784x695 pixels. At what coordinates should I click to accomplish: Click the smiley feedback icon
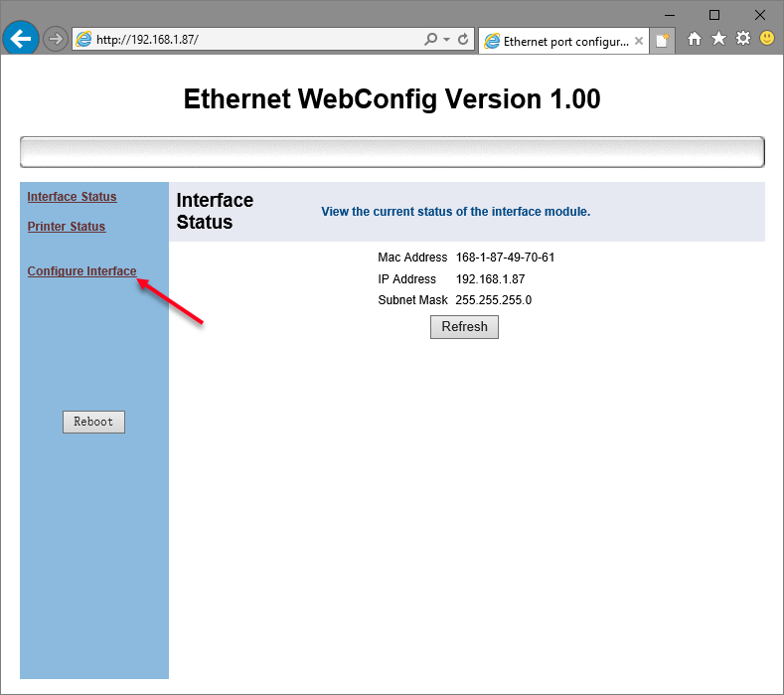(767, 38)
